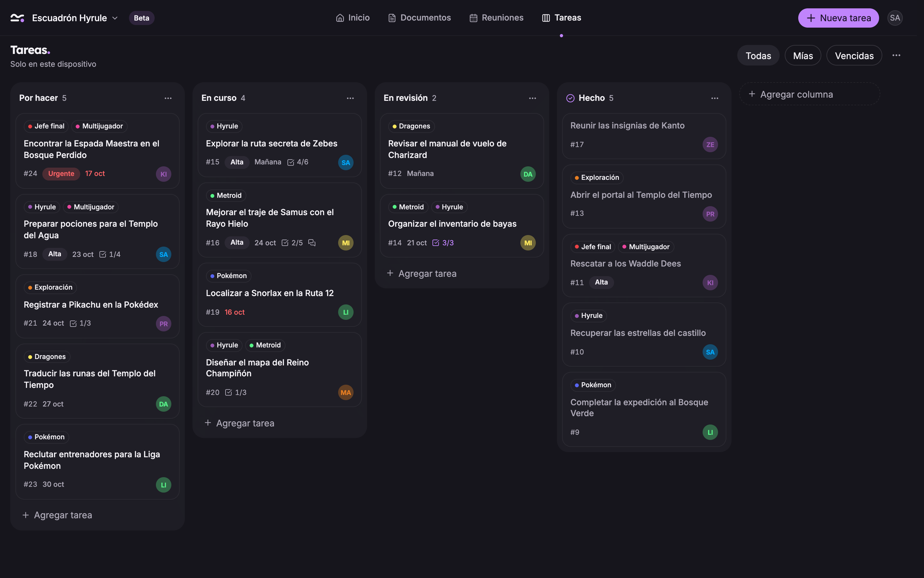
Task: Click the Hecho column checkmark icon
Action: [x=570, y=98]
